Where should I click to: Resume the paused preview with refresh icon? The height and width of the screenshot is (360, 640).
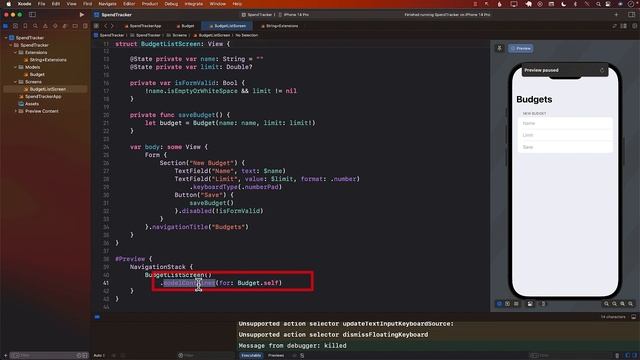coord(602,70)
